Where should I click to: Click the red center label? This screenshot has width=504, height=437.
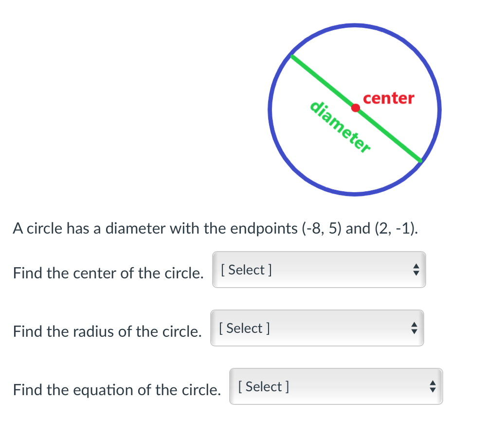pos(389,98)
